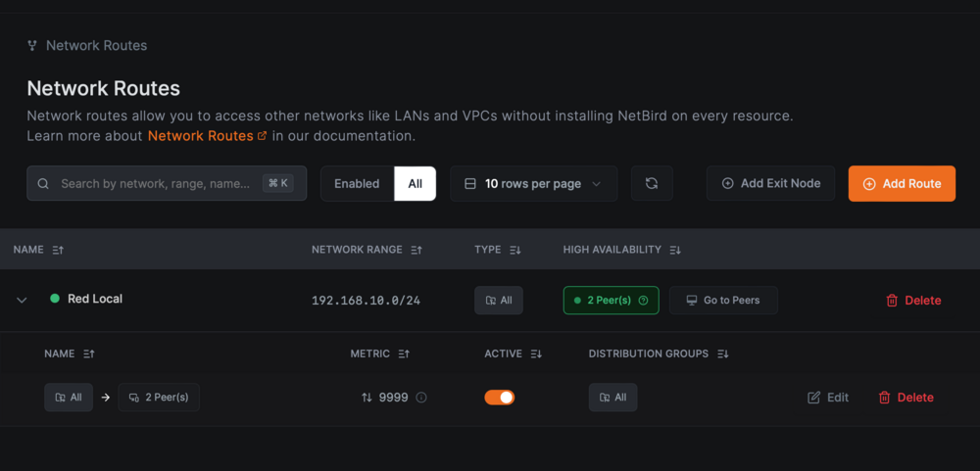Click the Add Route button
The image size is (980, 471).
click(902, 184)
